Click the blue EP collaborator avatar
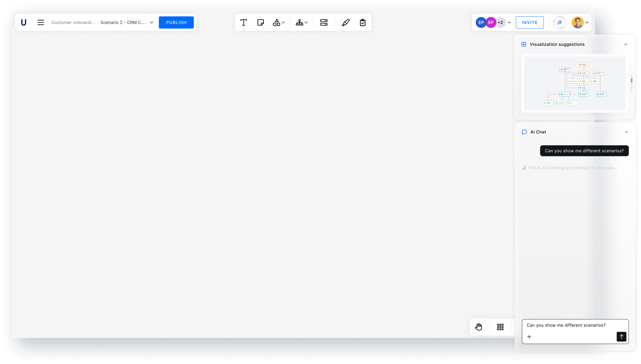This screenshot has height=364, width=641. pyautogui.click(x=481, y=23)
